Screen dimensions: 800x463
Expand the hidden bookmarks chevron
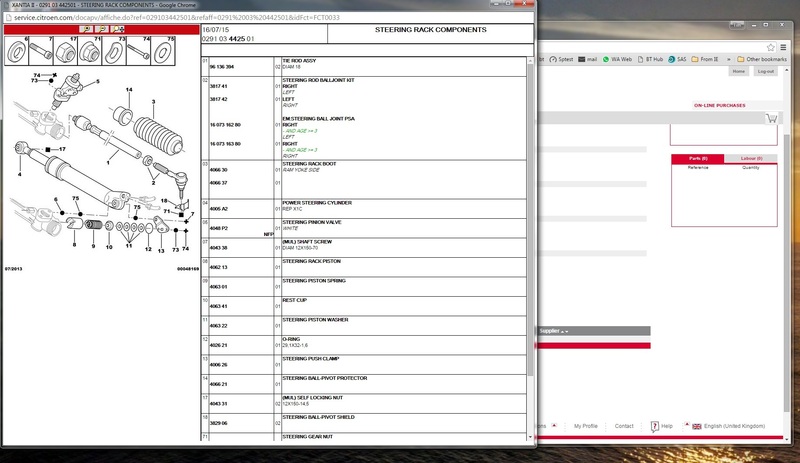pyautogui.click(x=729, y=59)
